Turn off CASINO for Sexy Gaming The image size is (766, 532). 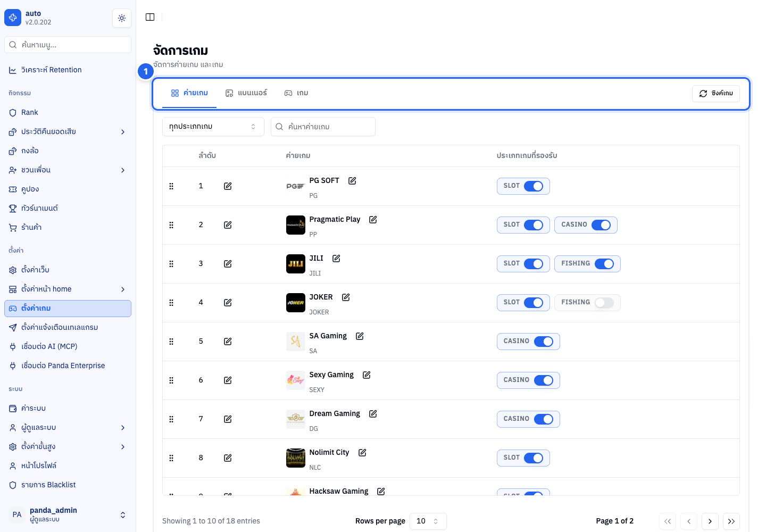click(x=544, y=380)
